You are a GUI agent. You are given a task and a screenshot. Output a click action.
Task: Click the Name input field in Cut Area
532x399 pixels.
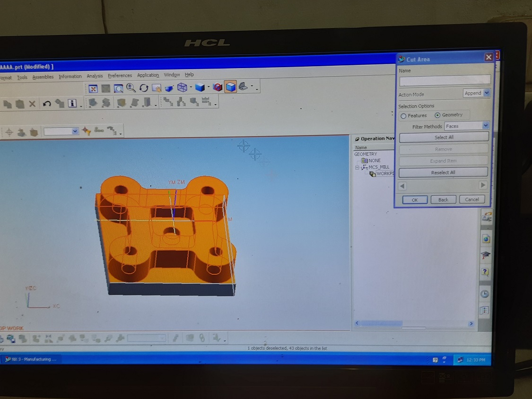445,80
